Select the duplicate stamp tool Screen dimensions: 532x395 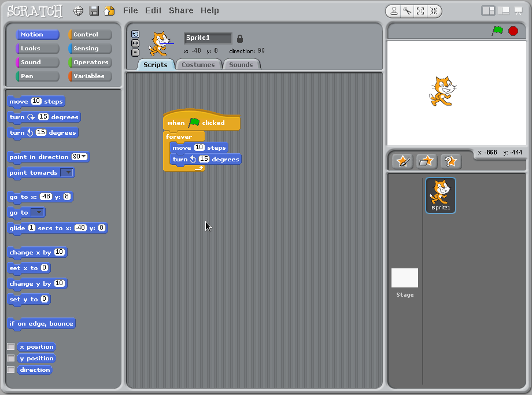pyautogui.click(x=394, y=11)
